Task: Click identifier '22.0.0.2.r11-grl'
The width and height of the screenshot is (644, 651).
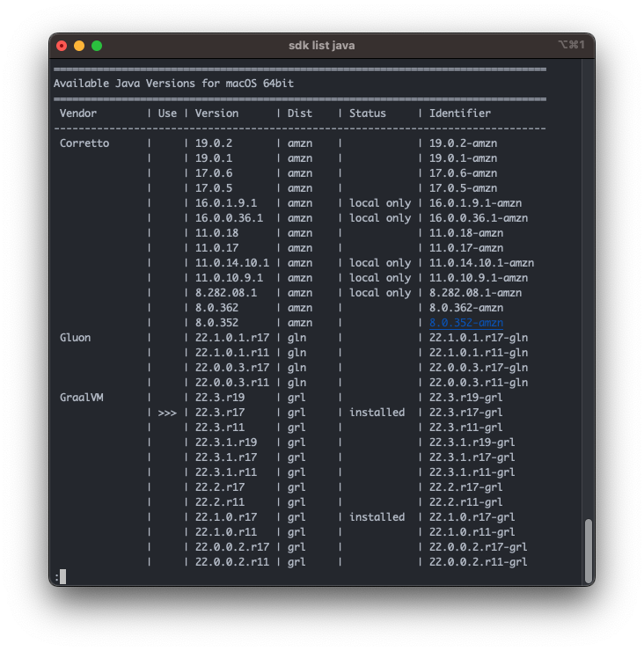Action: pyautogui.click(x=479, y=562)
